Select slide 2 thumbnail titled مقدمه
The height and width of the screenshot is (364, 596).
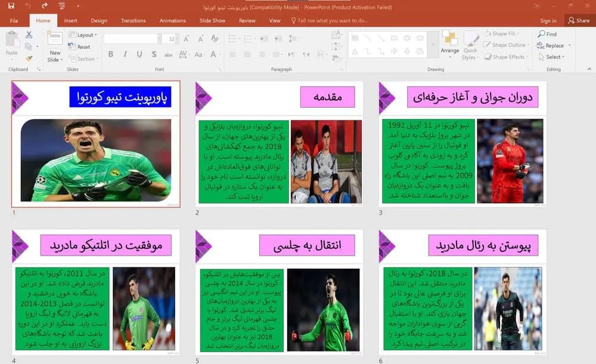pos(279,144)
